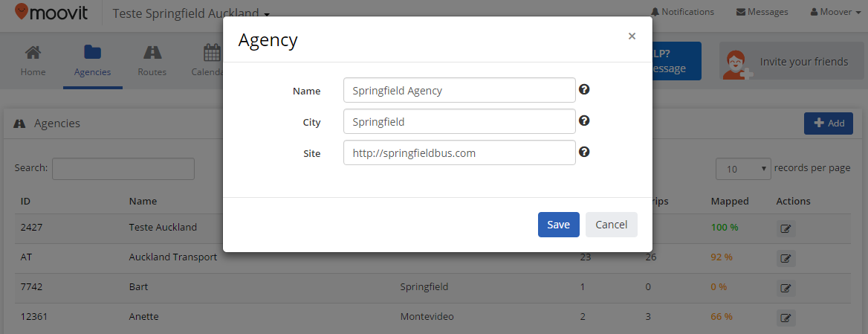
Task: Open the Teste Springfield Auckland dropdown
Action: [x=191, y=13]
